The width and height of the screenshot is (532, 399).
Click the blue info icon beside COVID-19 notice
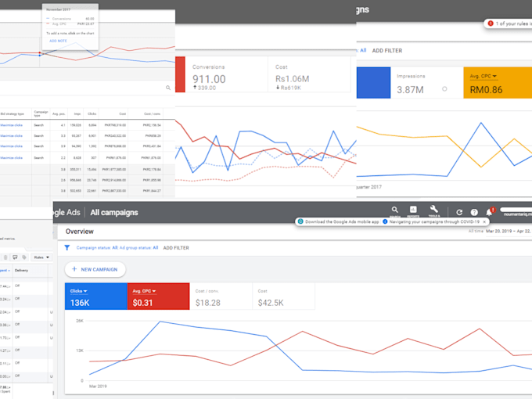[385, 221]
